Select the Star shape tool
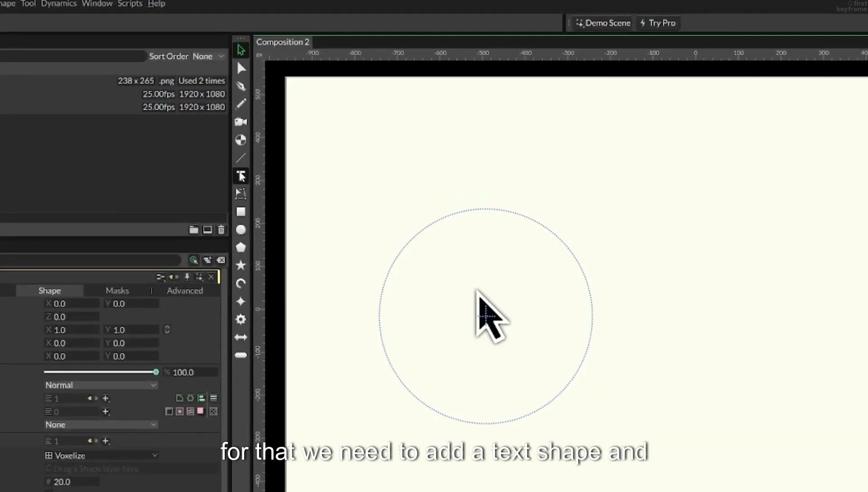 pyautogui.click(x=241, y=265)
